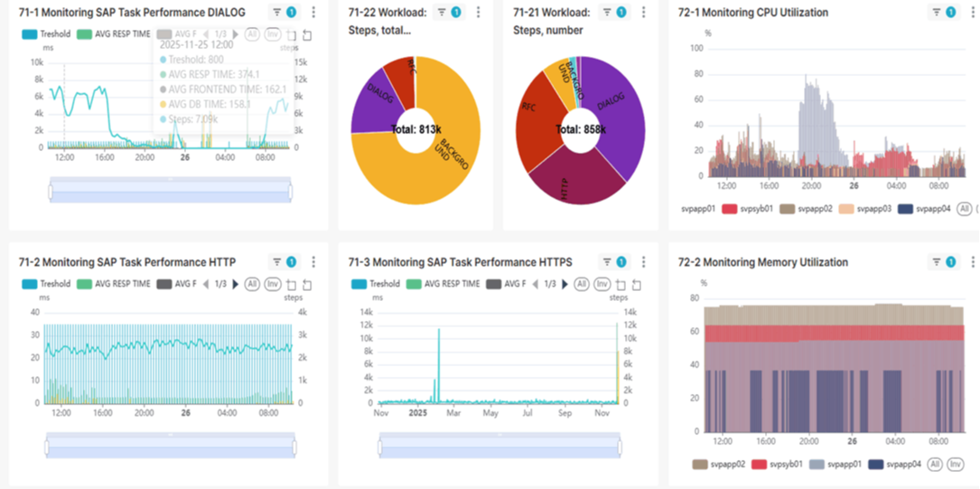
Task: Open filter on 71-21 Workload panel
Action: coord(614,12)
